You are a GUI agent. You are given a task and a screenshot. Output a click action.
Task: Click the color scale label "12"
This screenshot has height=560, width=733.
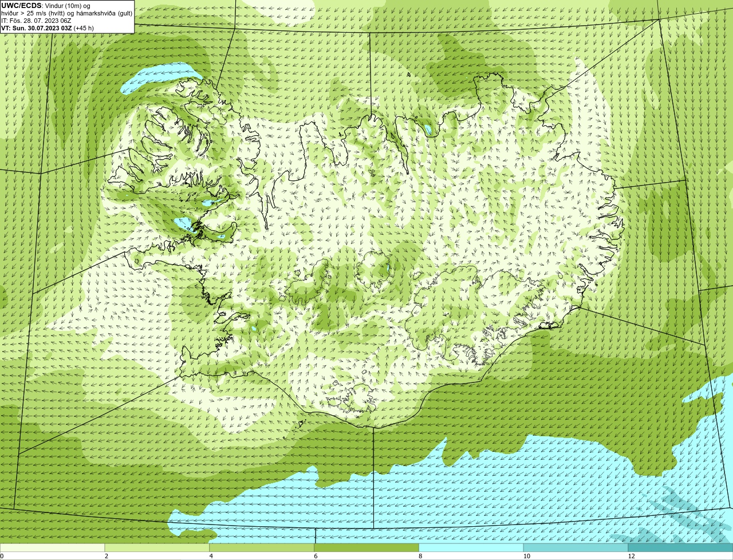coord(631,556)
